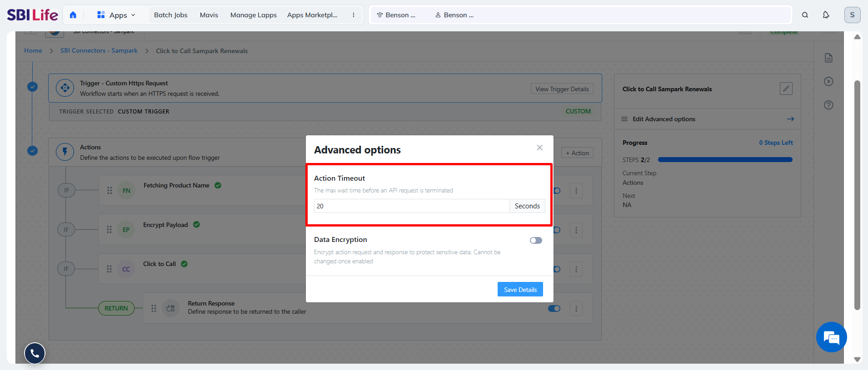
Task: Open the chat support bubble icon
Action: (x=831, y=337)
